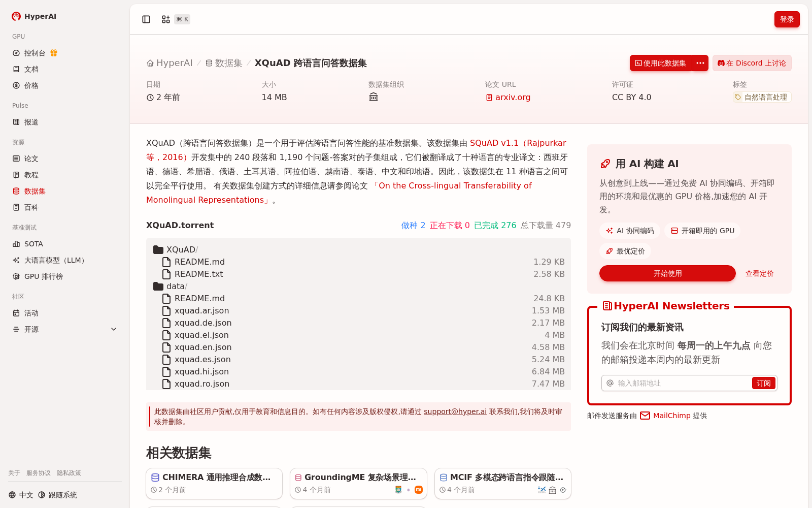
Task: Select xquad.en.json file name
Action: click(203, 347)
